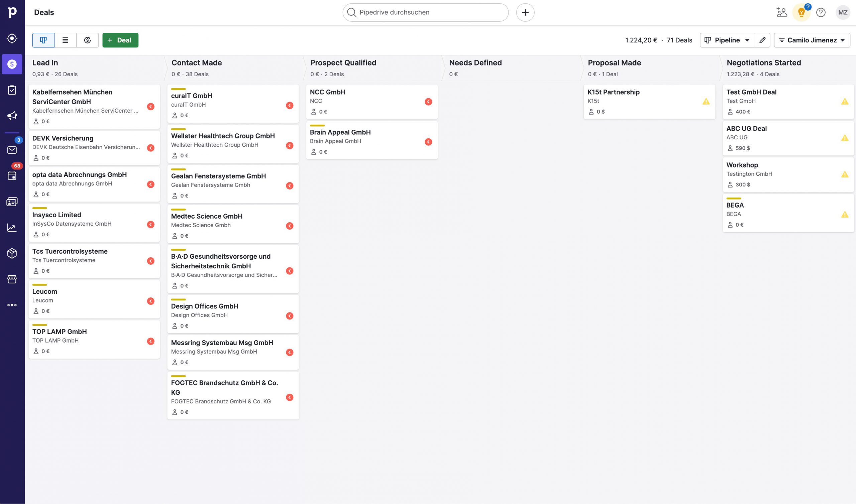Select the pipeline kanban view toggle
The width and height of the screenshot is (856, 504).
(x=43, y=40)
